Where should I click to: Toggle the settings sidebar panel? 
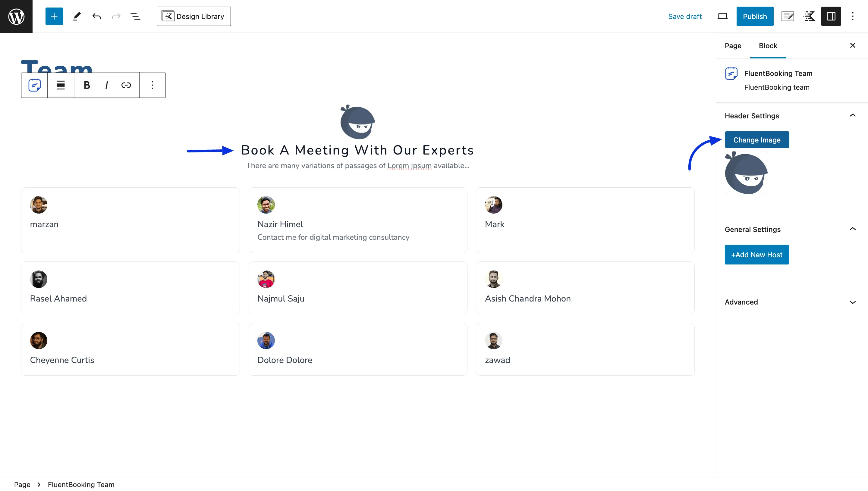point(831,16)
